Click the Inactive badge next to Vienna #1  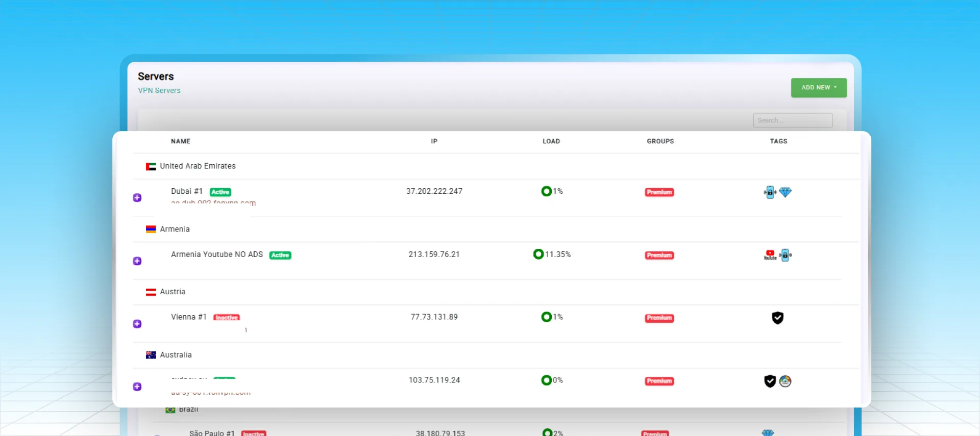(x=227, y=318)
